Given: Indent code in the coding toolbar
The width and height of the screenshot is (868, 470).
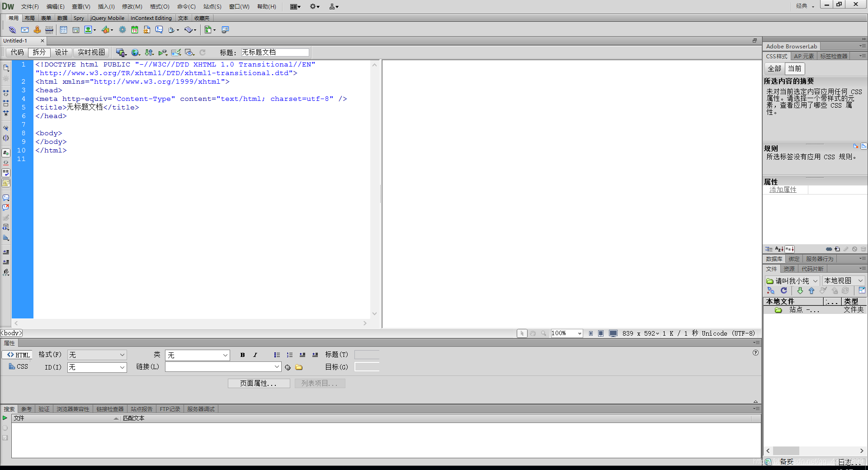Looking at the screenshot, I should [x=6, y=252].
